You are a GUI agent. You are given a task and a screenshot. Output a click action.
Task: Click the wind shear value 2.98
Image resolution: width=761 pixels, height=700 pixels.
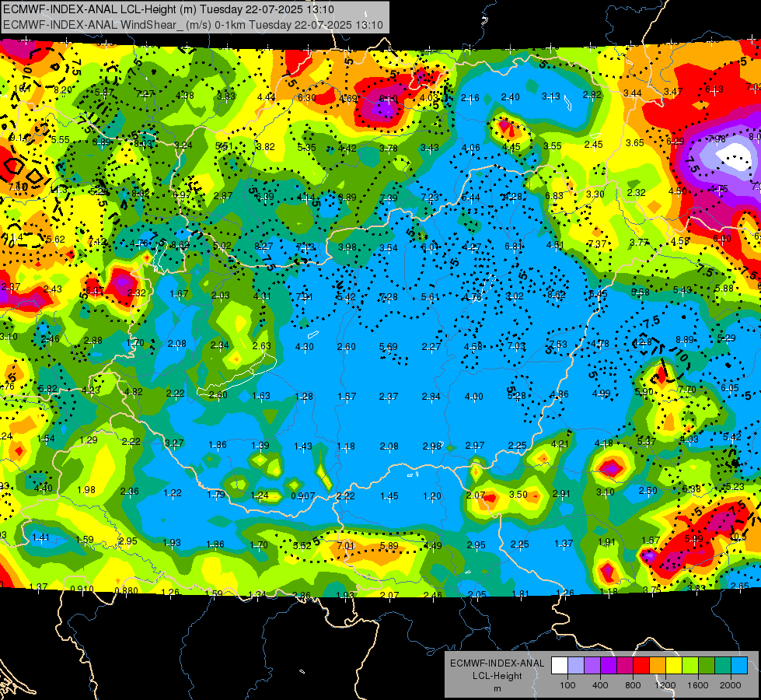pos(432,446)
